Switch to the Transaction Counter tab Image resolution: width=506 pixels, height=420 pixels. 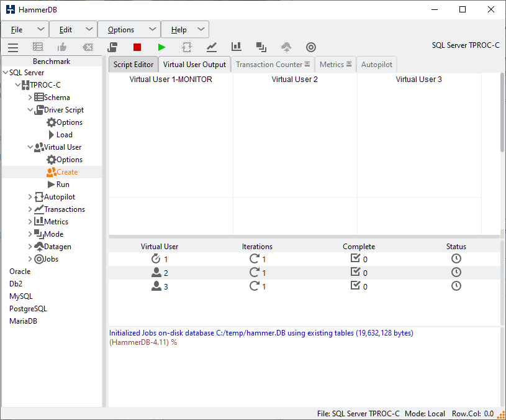coord(273,64)
